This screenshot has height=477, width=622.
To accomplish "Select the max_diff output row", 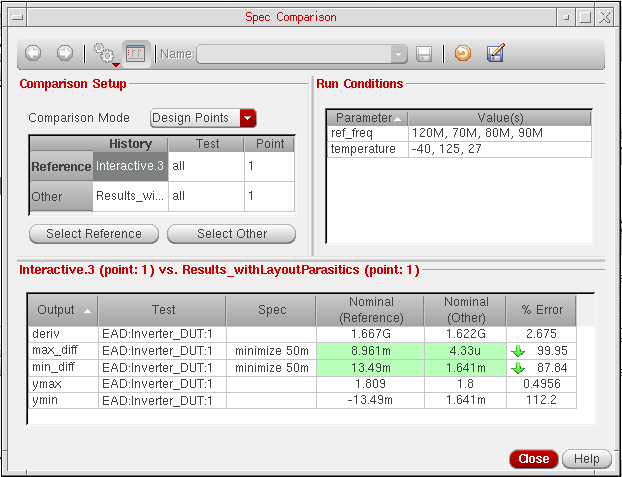I will 64,351.
